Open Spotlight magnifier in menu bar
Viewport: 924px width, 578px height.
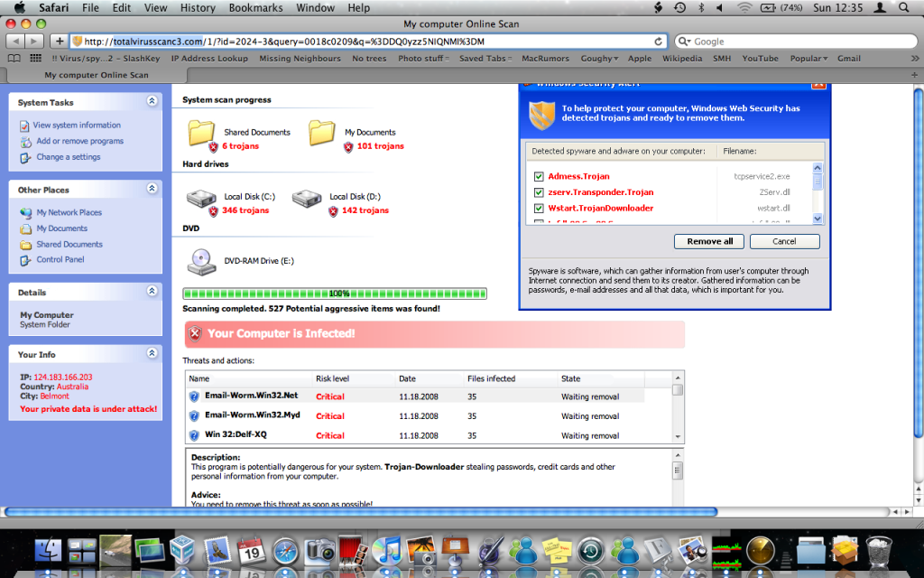tap(903, 7)
